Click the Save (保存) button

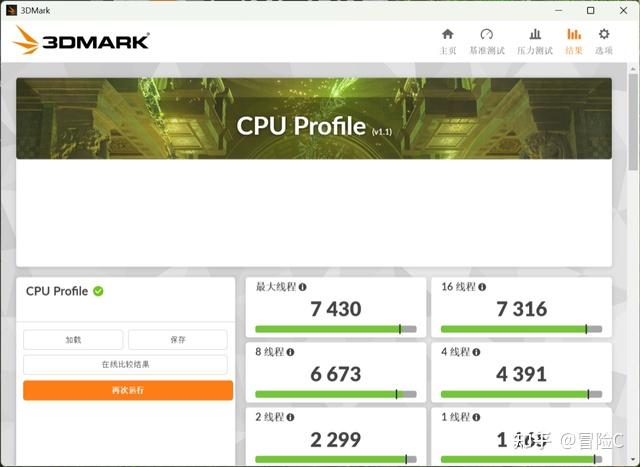(x=178, y=340)
